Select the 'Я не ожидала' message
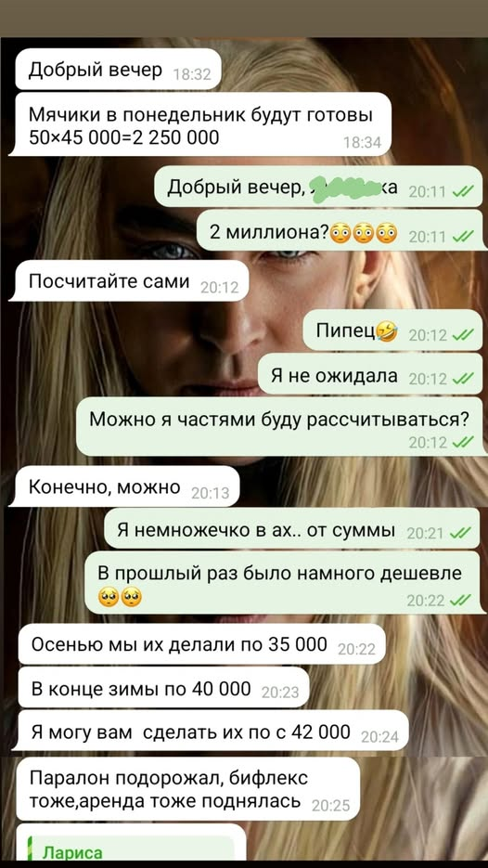Screen dimensions: 488x868 369,375
